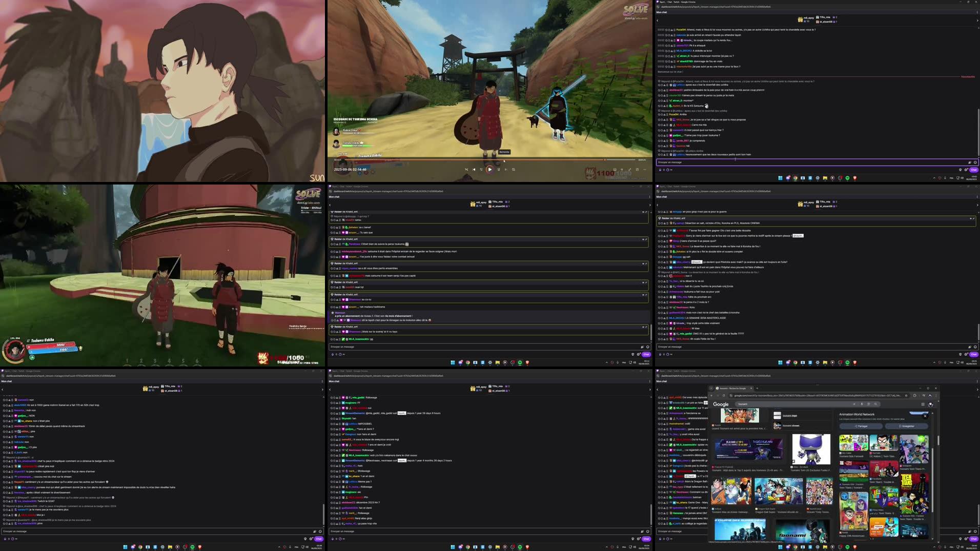980x551 pixels.
Task: Click the previous track icon left of play
Action: [x=474, y=170]
